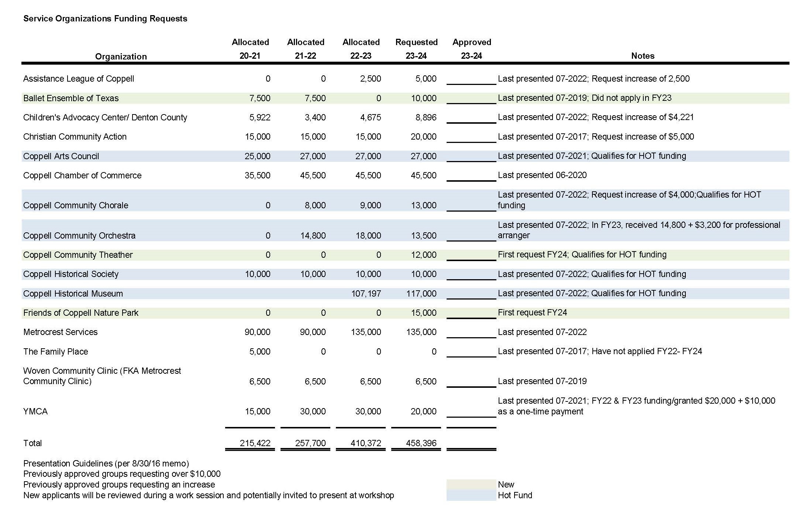The image size is (812, 513).
Task: Select total value 257,700
Action: [310, 443]
